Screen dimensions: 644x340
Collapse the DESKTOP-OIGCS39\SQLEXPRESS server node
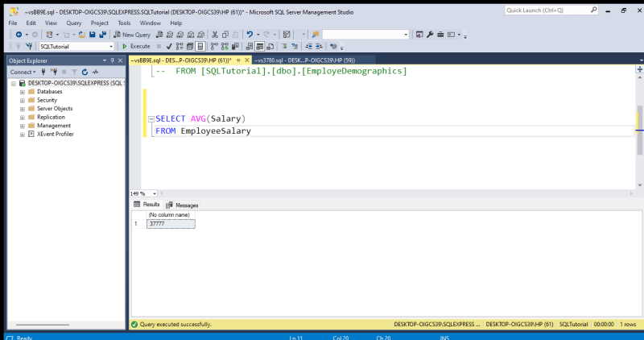14,84
